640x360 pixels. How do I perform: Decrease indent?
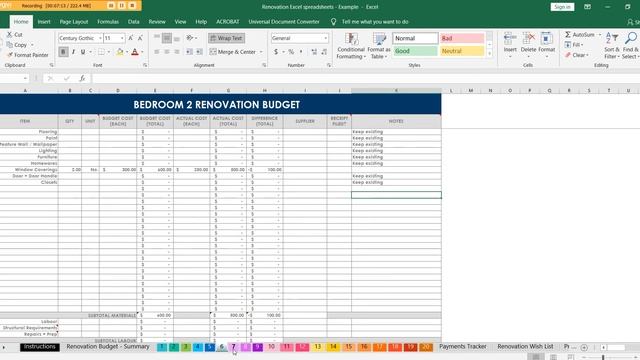pyautogui.click(x=189, y=52)
